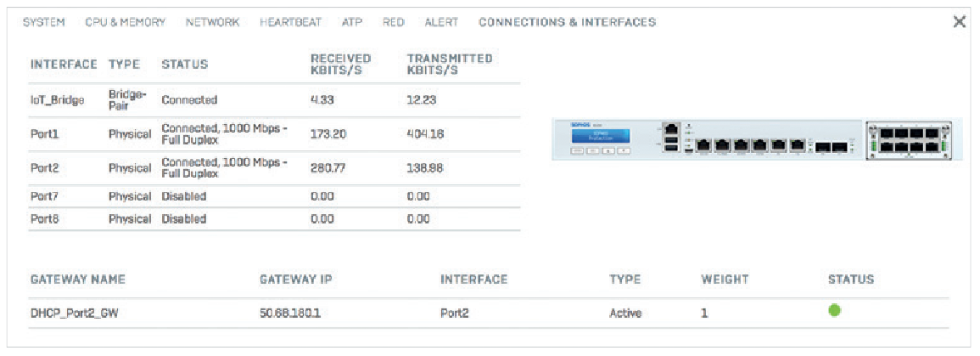Open the ATP tab

tap(352, 23)
